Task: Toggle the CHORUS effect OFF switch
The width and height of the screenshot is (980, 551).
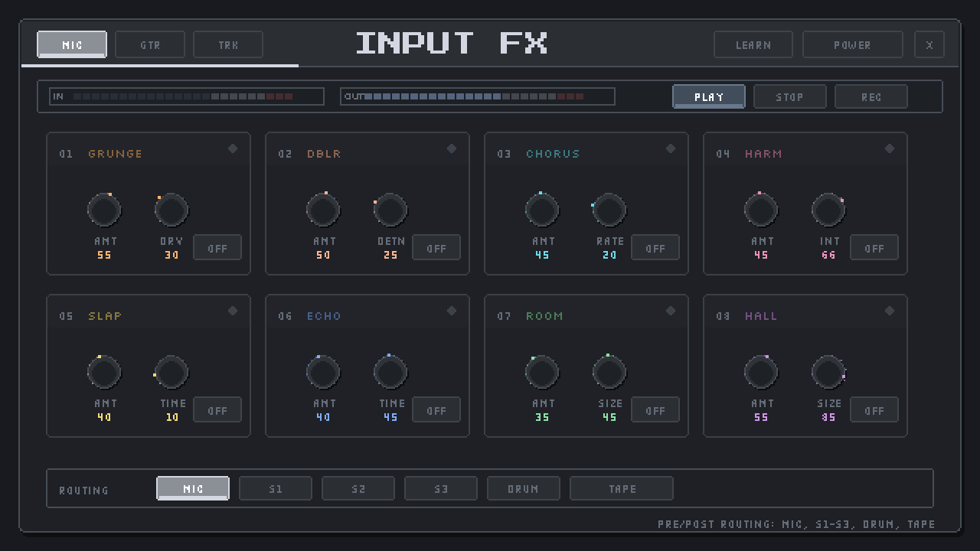Action: [x=655, y=248]
